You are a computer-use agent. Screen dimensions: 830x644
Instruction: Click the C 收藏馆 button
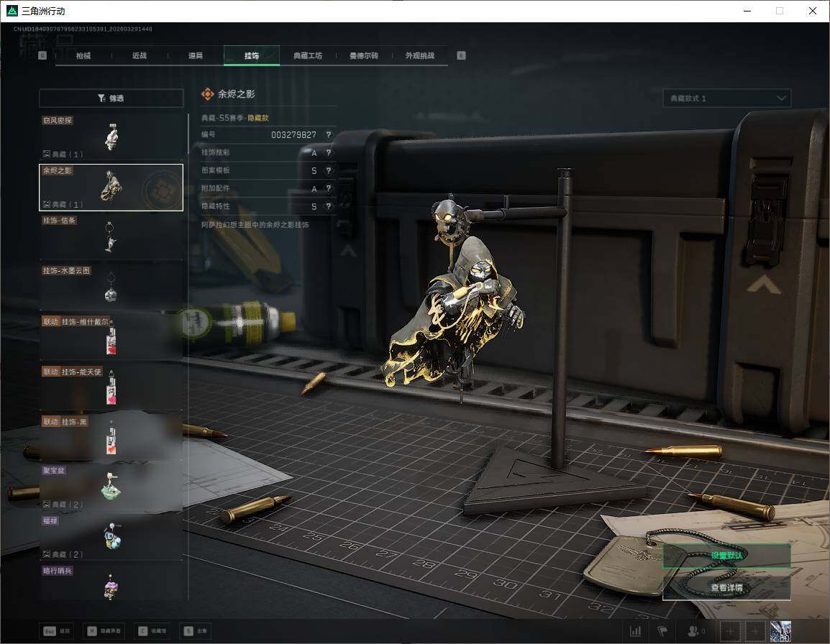(152, 631)
